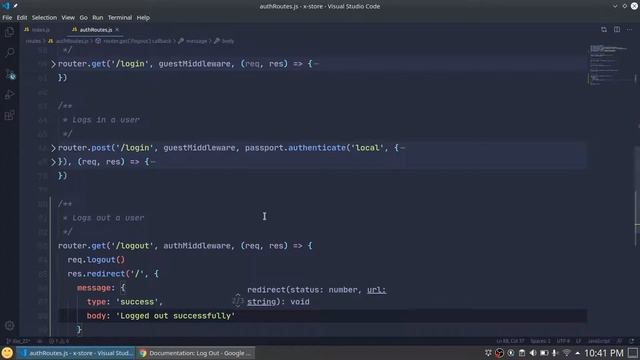This screenshot has width=640, height=360.
Task: Open the Go menu
Action: (x=83, y=18)
